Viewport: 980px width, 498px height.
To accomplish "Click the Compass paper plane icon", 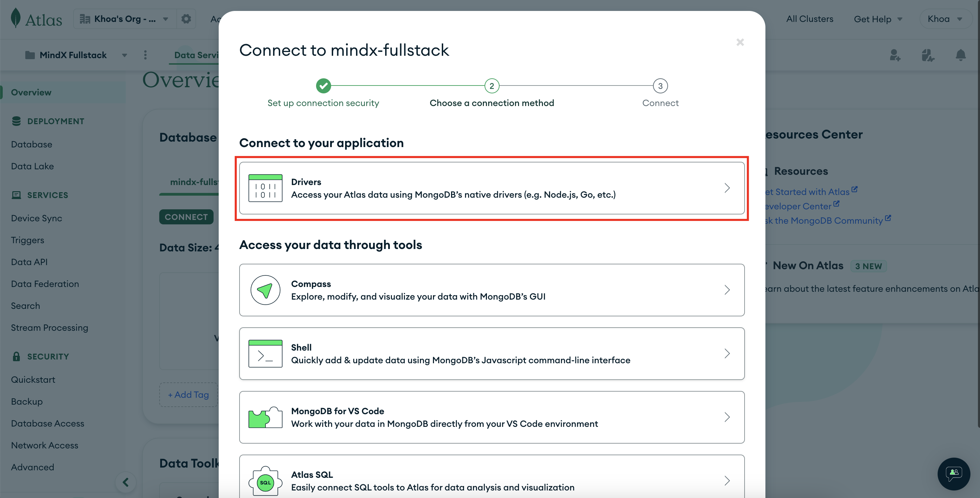I will 265,290.
